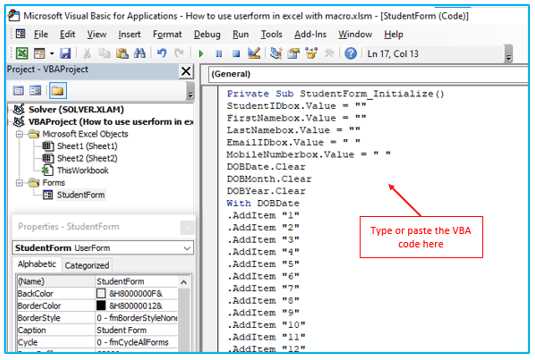Click the code line With DOBDate
Screen dimensions: 535x360
coord(263,203)
